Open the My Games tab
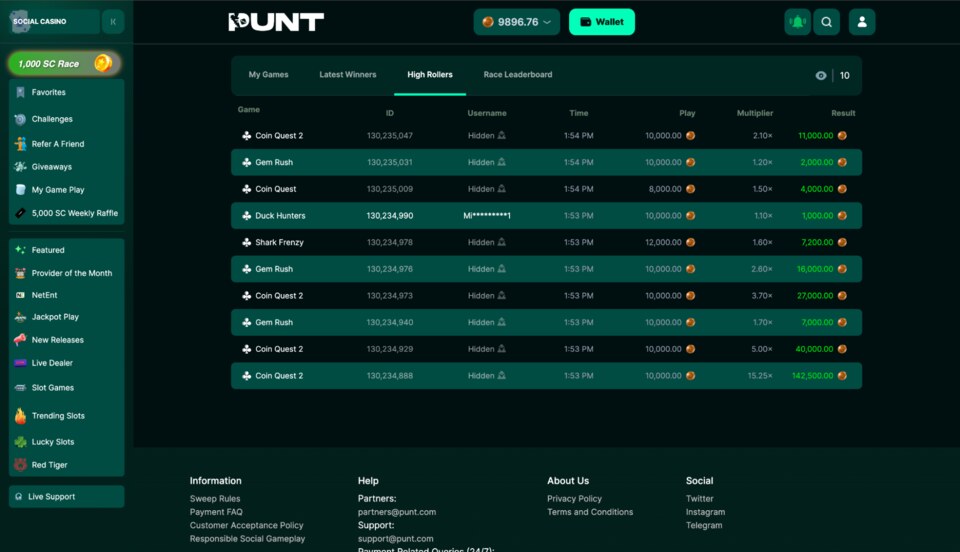 click(268, 75)
